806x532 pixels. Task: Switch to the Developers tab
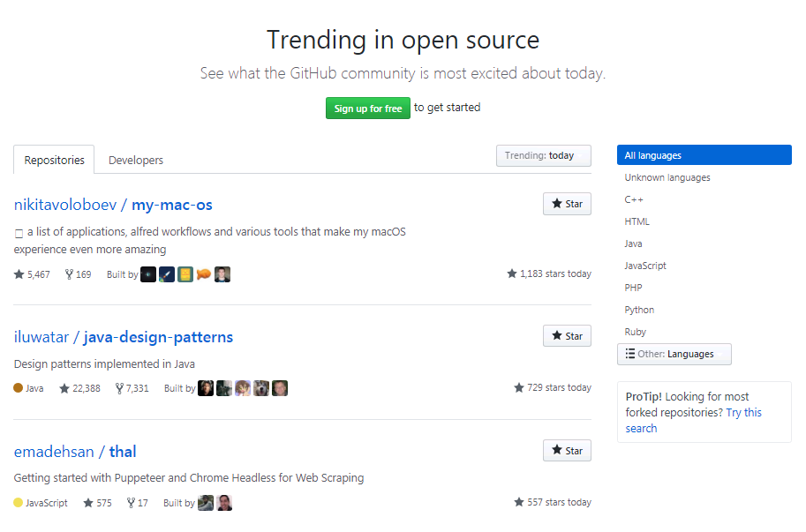[x=135, y=160]
